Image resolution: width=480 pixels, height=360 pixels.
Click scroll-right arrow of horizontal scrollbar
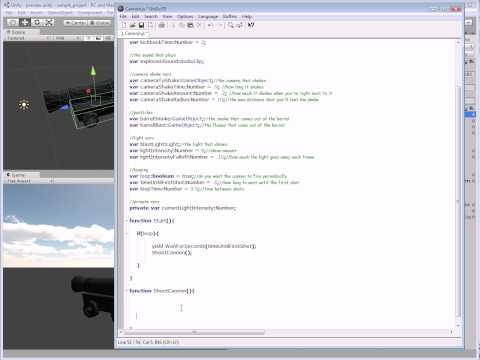tap(452, 332)
